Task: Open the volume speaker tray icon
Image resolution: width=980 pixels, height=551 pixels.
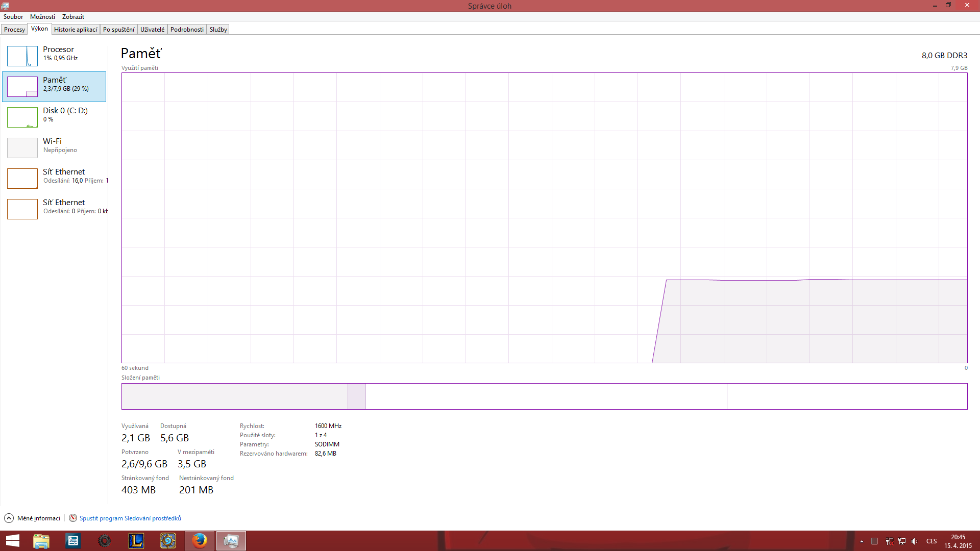Action: (x=914, y=541)
